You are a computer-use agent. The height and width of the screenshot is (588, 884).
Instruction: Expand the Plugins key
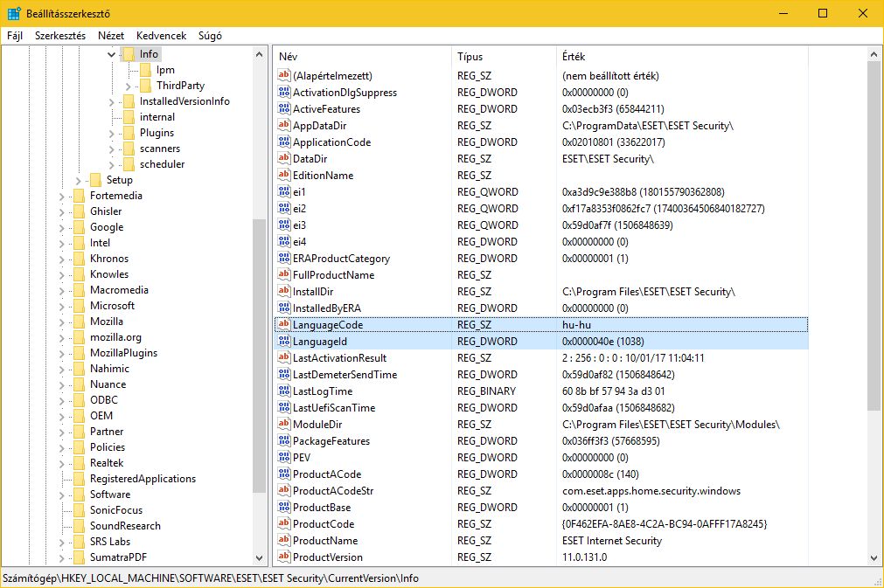(111, 134)
